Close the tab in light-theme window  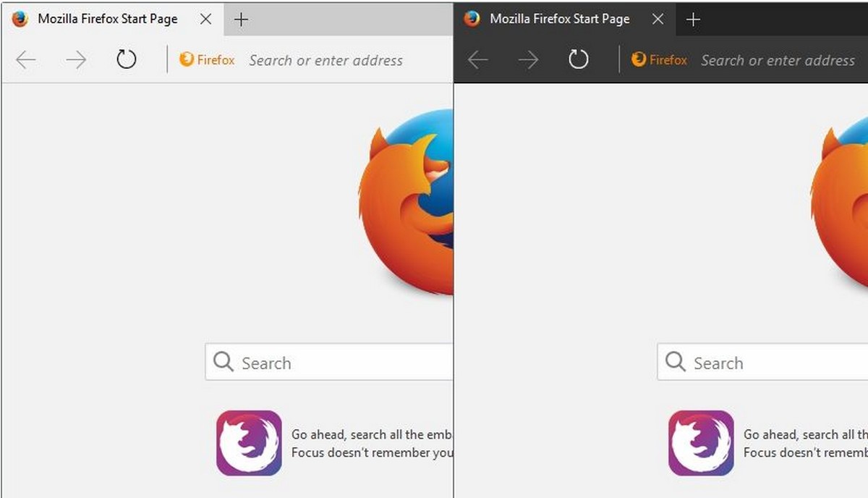pyautogui.click(x=205, y=20)
